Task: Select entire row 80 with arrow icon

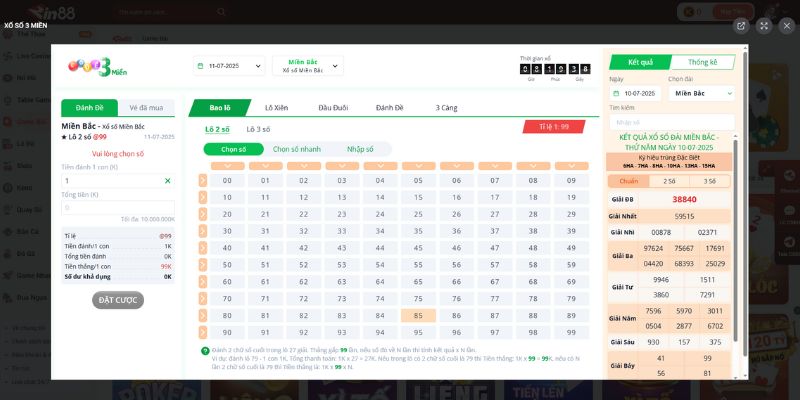Action: coord(203,315)
